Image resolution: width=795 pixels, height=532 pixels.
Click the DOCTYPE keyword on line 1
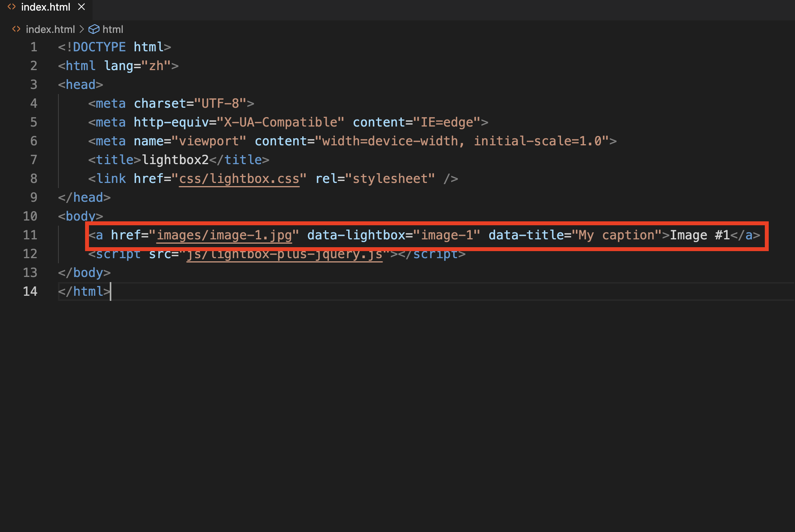tap(99, 47)
